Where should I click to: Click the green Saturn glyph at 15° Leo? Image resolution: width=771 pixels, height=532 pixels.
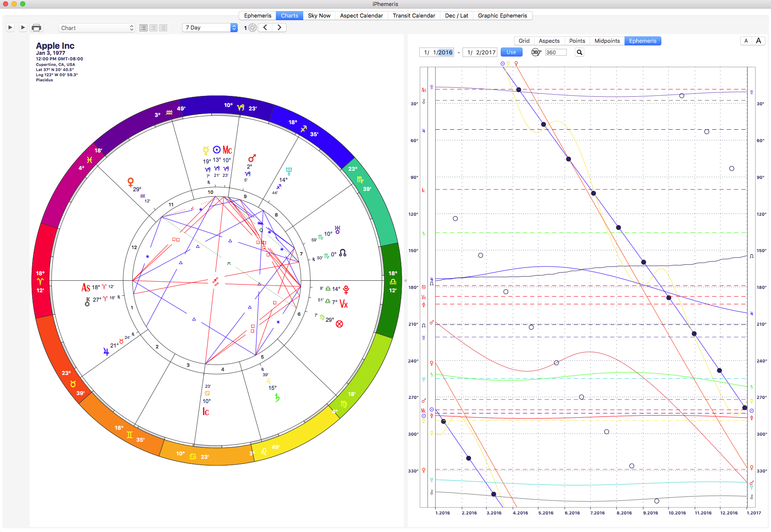277,398
